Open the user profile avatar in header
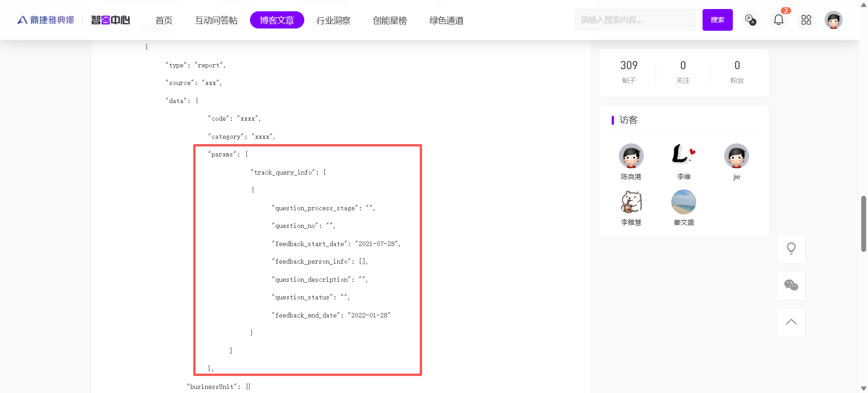The width and height of the screenshot is (868, 393). click(x=833, y=20)
